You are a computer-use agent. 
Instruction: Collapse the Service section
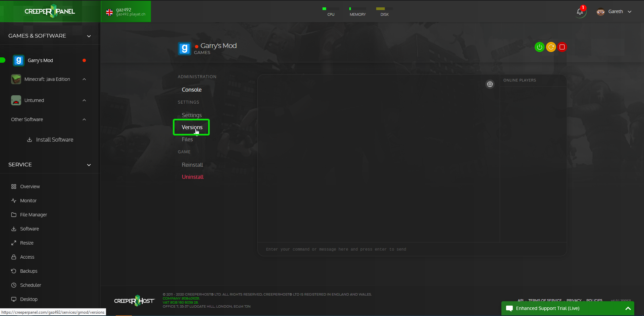(x=89, y=165)
